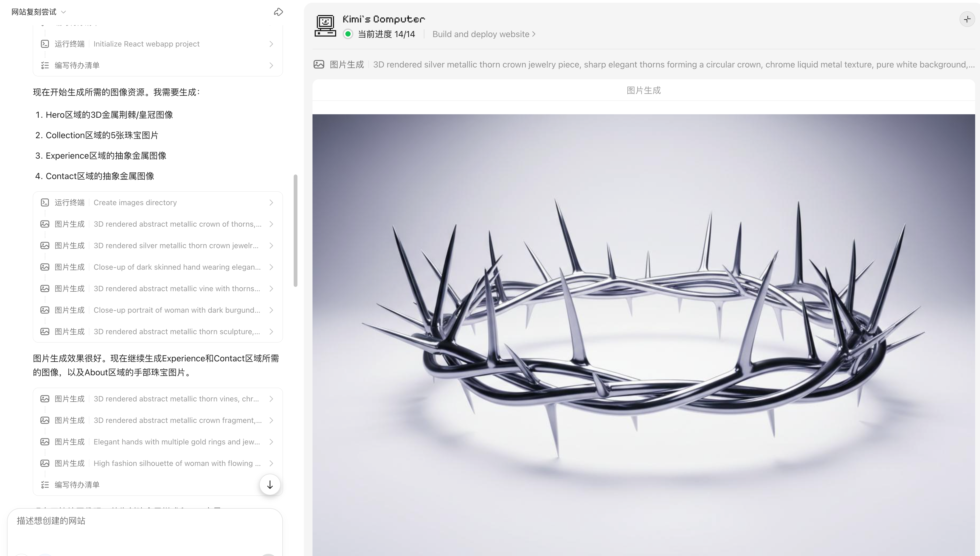
Task: Expand the Initialize React webapp project step
Action: tap(158, 44)
